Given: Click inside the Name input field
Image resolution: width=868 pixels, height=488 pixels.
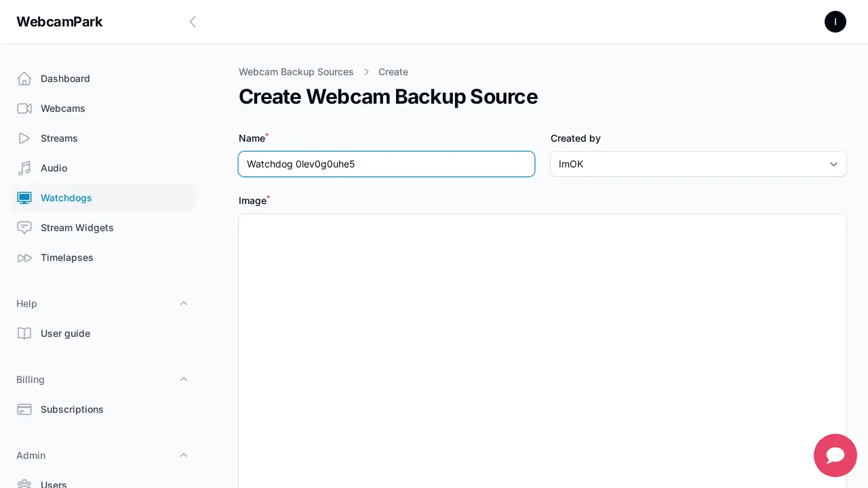Looking at the screenshot, I should tap(387, 164).
